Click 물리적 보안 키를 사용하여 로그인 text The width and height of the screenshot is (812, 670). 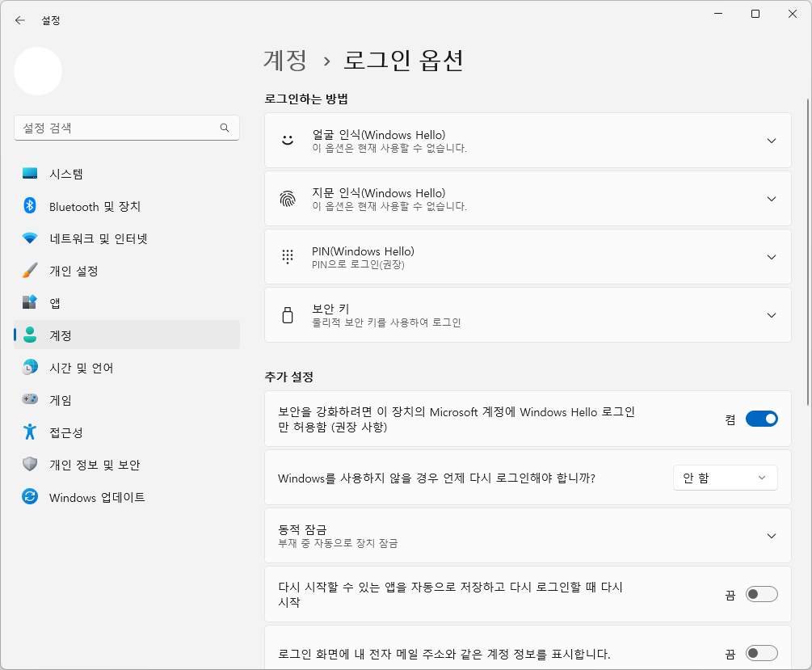[386, 322]
